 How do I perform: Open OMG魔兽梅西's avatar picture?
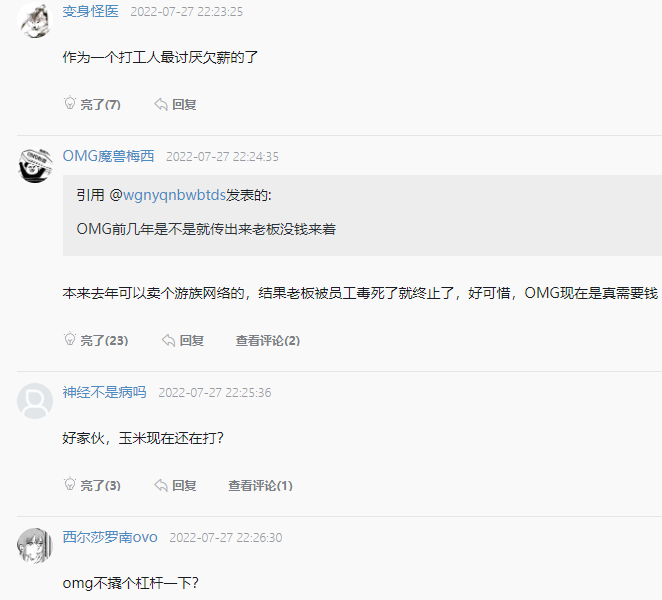35,164
